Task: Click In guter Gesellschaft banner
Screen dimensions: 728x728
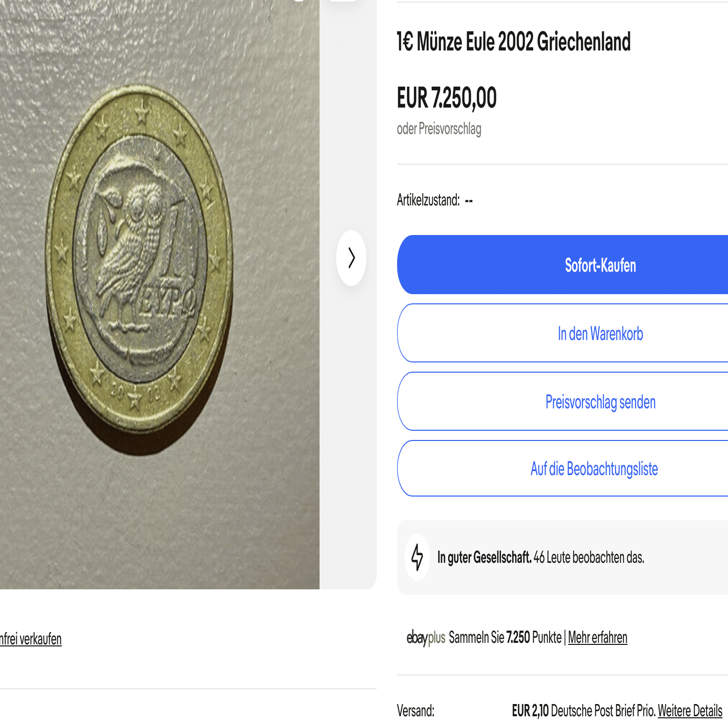Action: 484,558
